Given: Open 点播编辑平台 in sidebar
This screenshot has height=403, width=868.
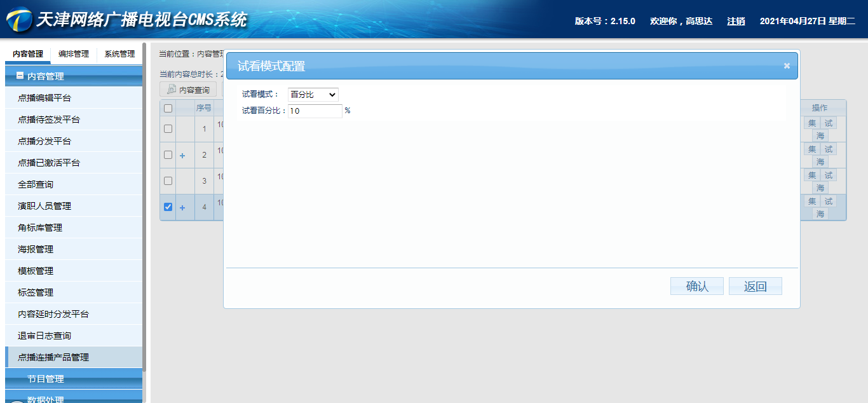Looking at the screenshot, I should click(74, 98).
